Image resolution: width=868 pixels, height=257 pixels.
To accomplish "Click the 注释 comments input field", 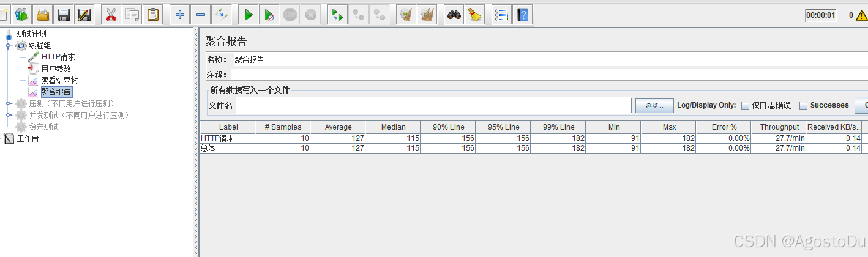I will [549, 75].
